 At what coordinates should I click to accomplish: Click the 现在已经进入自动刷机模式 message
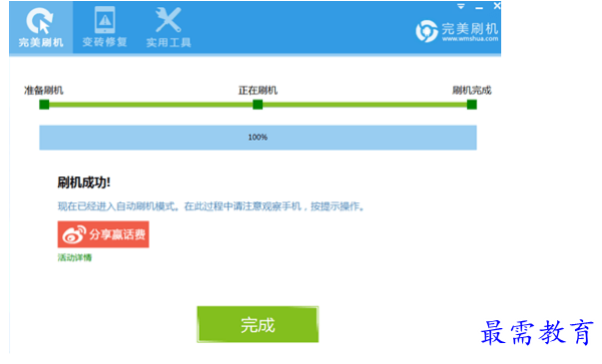click(212, 206)
